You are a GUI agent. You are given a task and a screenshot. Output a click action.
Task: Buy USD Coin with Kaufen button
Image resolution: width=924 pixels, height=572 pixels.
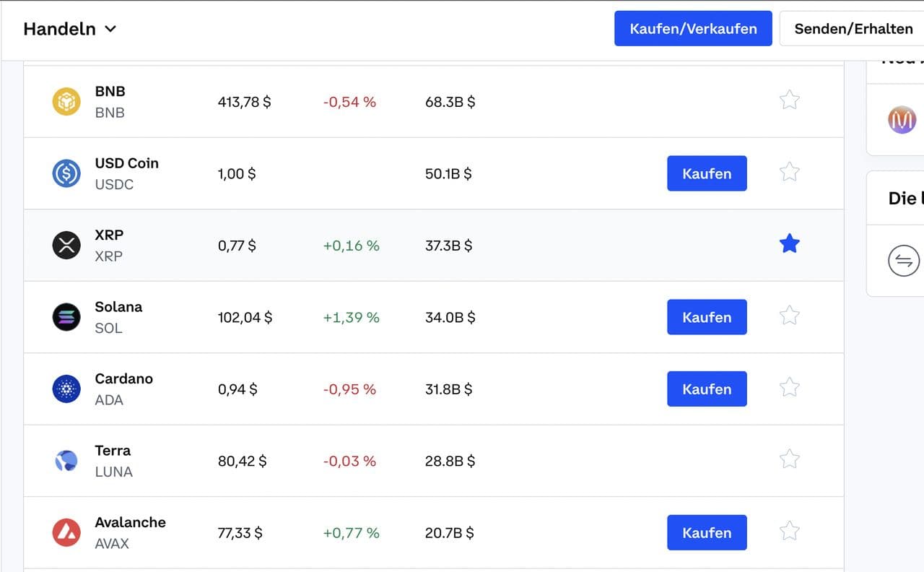click(x=706, y=173)
